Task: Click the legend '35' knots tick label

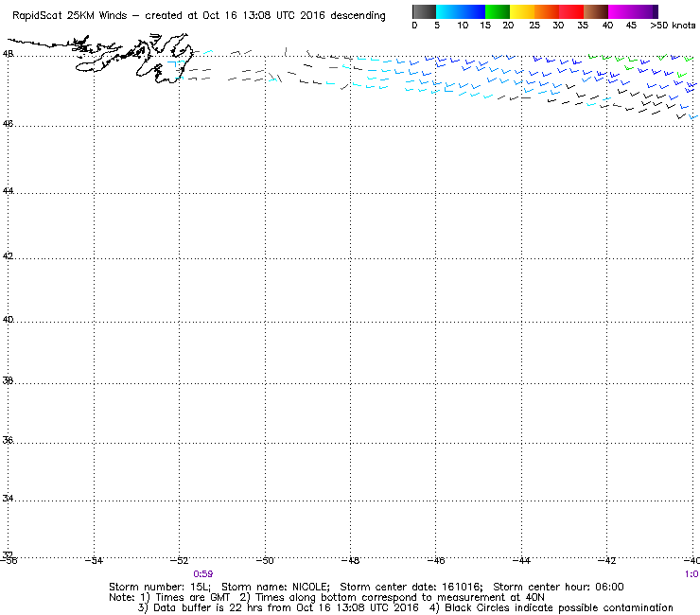Action: click(583, 26)
